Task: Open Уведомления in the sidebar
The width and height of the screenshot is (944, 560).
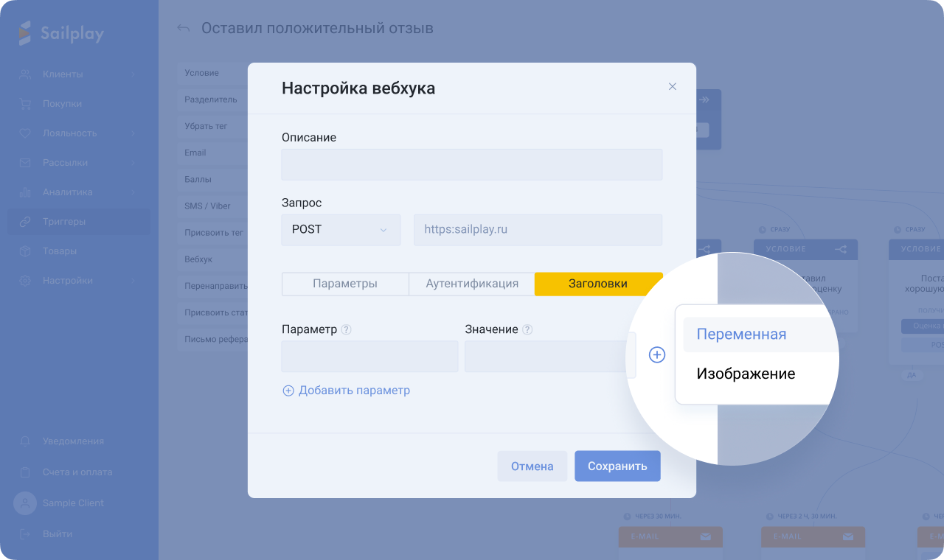Action: tap(73, 441)
